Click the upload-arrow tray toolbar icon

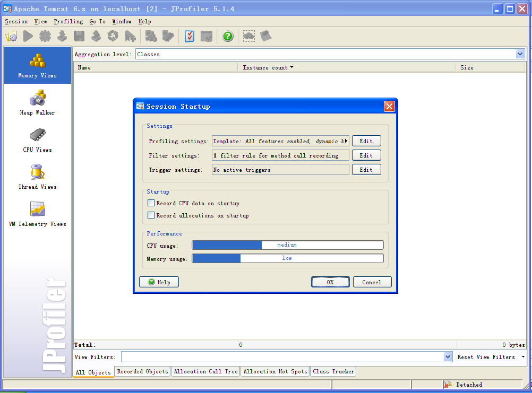[96, 36]
